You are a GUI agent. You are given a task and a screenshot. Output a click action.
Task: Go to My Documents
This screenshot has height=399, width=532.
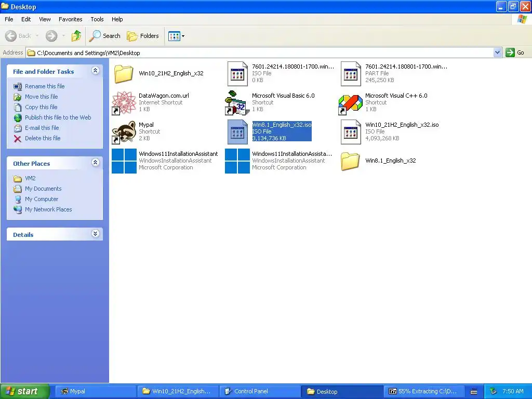tap(43, 189)
